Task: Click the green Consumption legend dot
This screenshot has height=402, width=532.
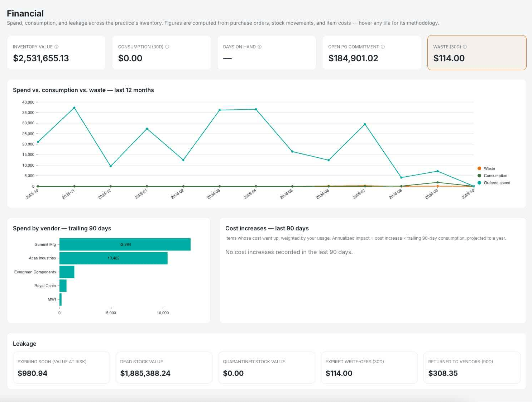Action: coord(479,176)
